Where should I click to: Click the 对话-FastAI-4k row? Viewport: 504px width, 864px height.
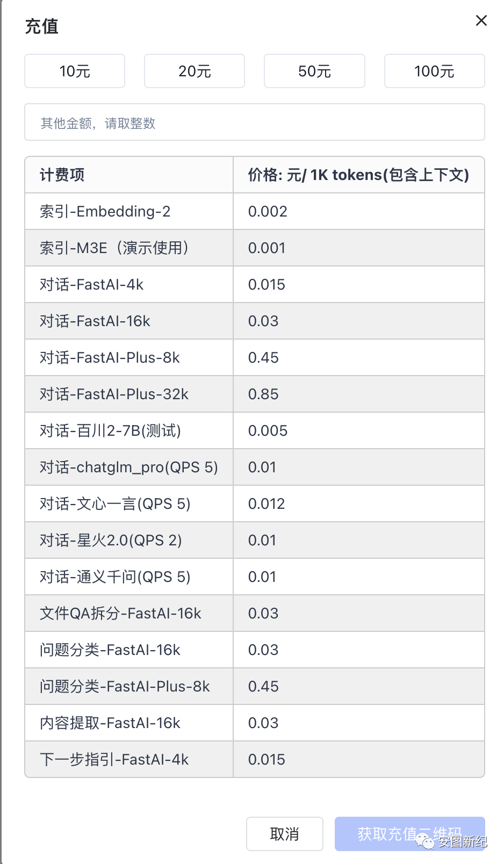coord(92,285)
